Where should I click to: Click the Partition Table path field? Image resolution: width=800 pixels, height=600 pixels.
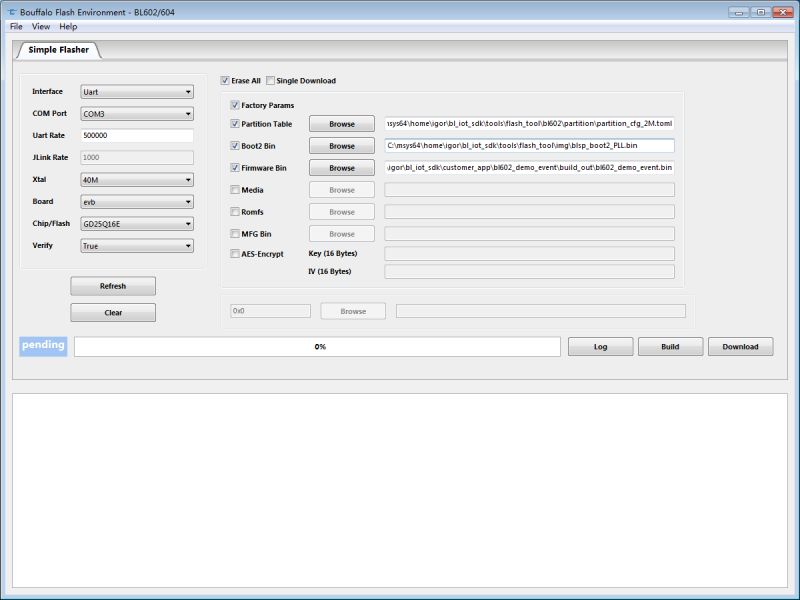pyautogui.click(x=530, y=124)
